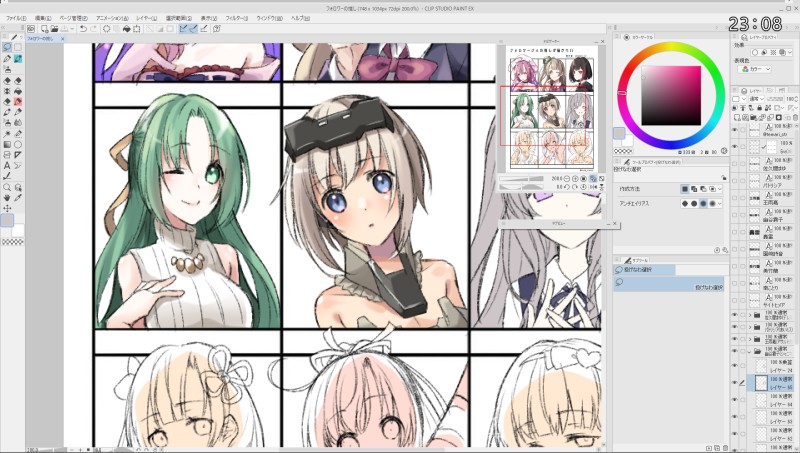Open the expression color カラー dropdown
Image resolution: width=800 pixels, height=453 pixels.
click(x=757, y=69)
